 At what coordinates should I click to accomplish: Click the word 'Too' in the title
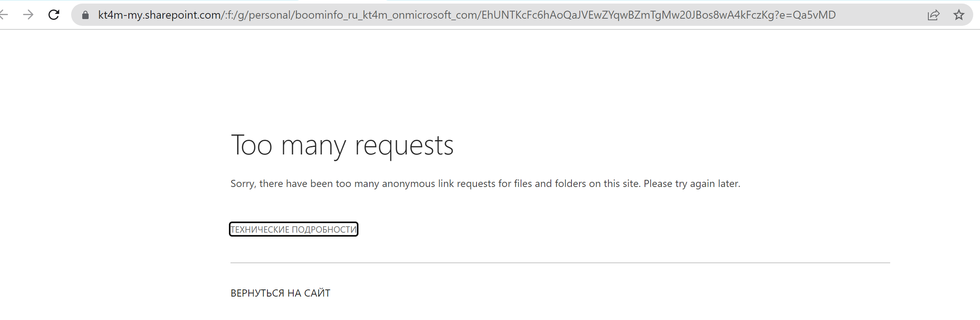252,145
